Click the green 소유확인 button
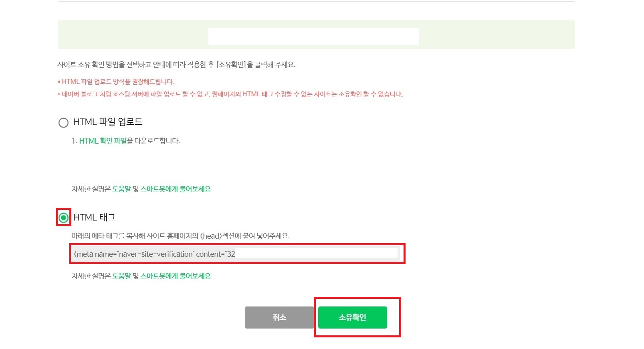The image size is (644, 349). (x=353, y=317)
